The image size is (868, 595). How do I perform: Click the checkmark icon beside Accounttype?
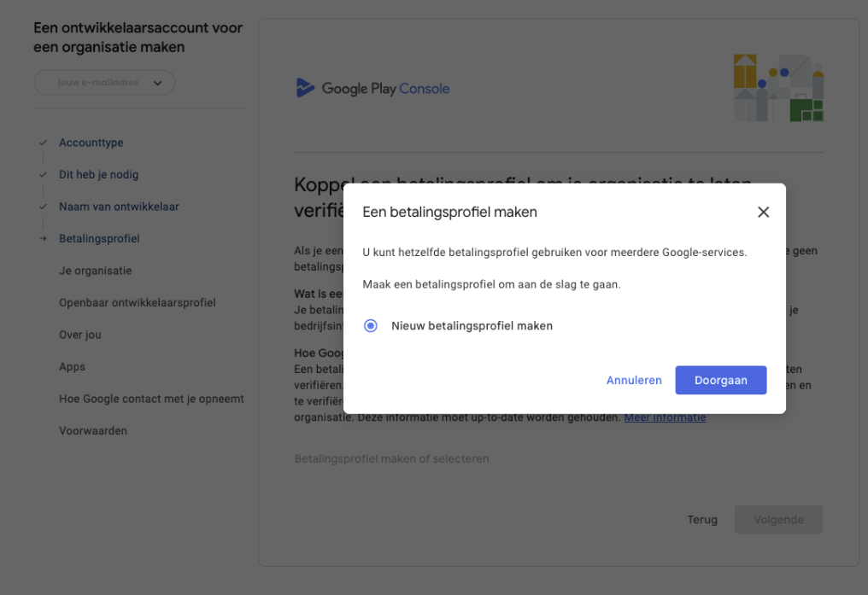tap(43, 143)
